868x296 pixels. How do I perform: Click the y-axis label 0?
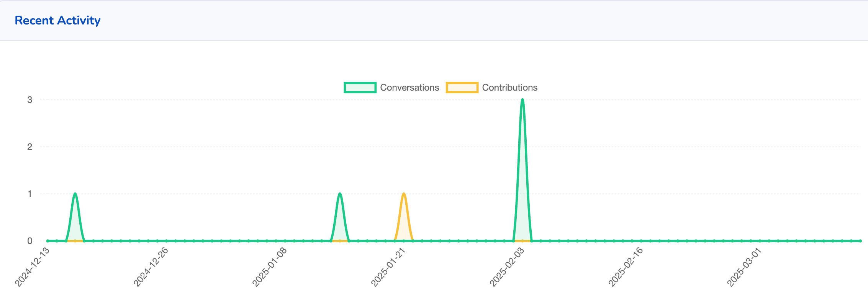click(29, 241)
